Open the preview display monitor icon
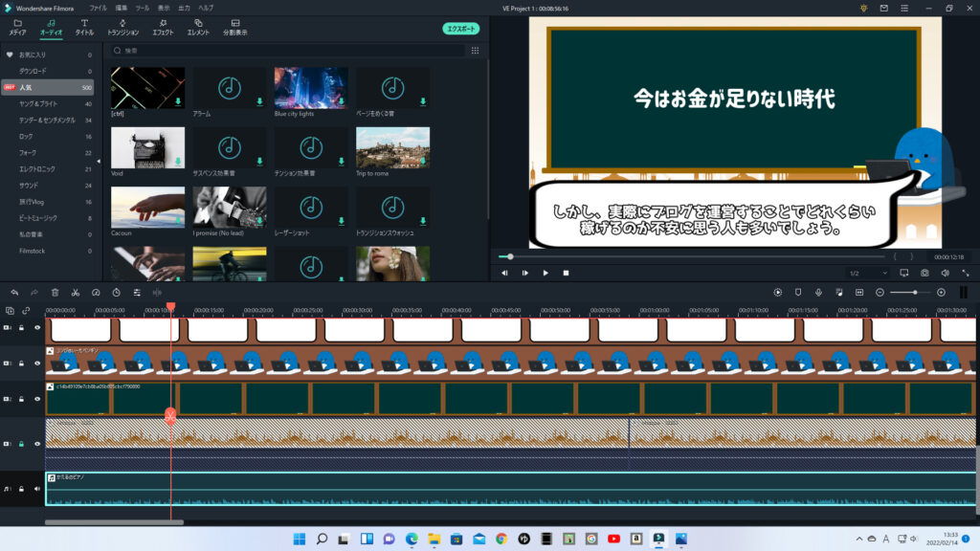Viewport: 980px width, 551px height. (x=903, y=273)
